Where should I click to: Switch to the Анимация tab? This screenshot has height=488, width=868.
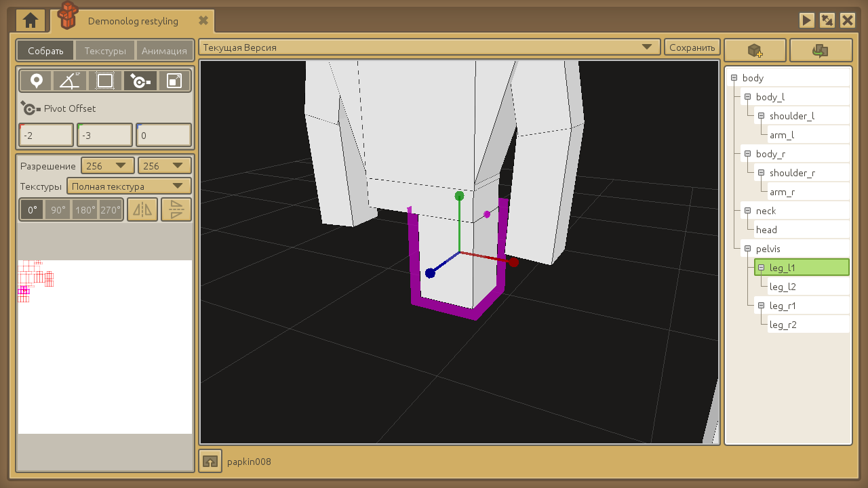click(x=164, y=51)
